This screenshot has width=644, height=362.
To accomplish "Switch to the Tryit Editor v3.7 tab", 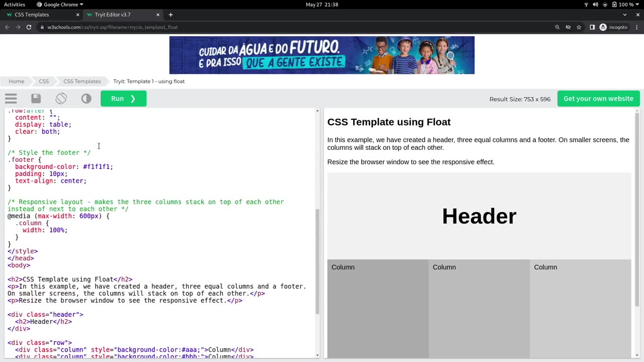I will 122,15.
